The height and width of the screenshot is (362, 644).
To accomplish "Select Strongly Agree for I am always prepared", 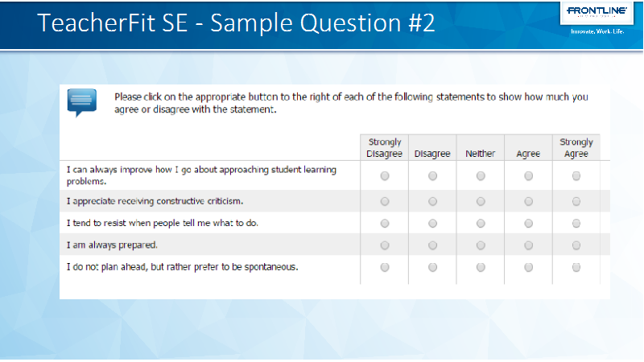I will coord(576,245).
